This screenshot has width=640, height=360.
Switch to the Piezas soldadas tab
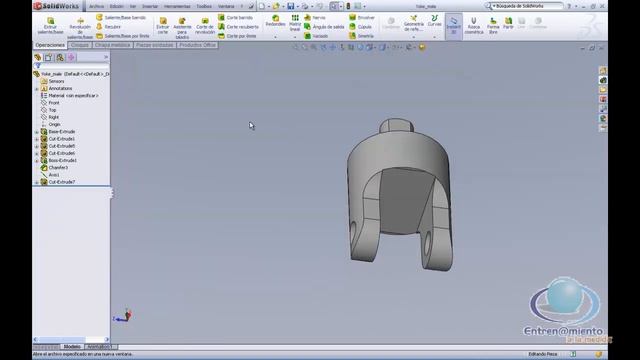(155, 45)
